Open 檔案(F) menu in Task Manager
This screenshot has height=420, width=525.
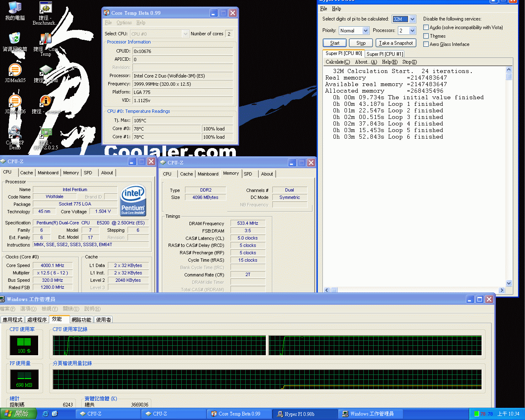click(8, 309)
